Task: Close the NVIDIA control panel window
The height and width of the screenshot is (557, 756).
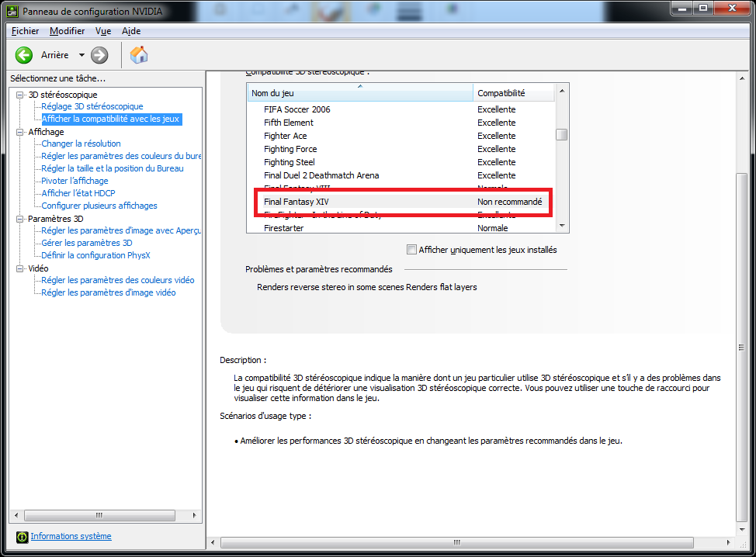Action: [732, 8]
